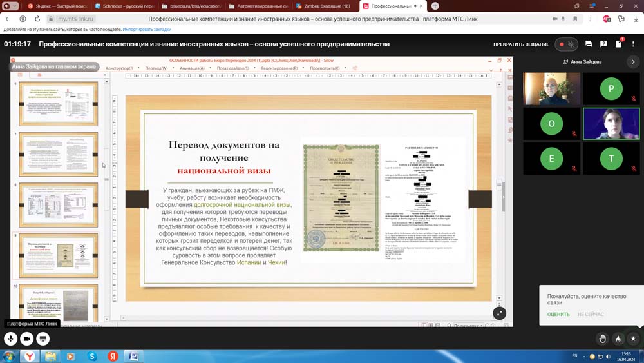Click ПРЕКРАТИТЬ ВЕЩАНИЕ to stop broadcasting

click(x=521, y=44)
